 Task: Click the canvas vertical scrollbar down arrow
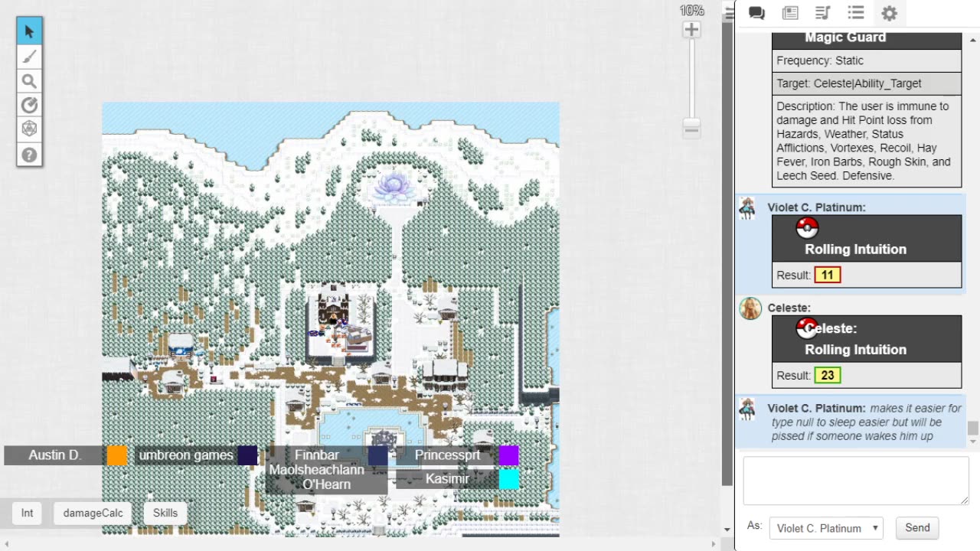coord(727,530)
